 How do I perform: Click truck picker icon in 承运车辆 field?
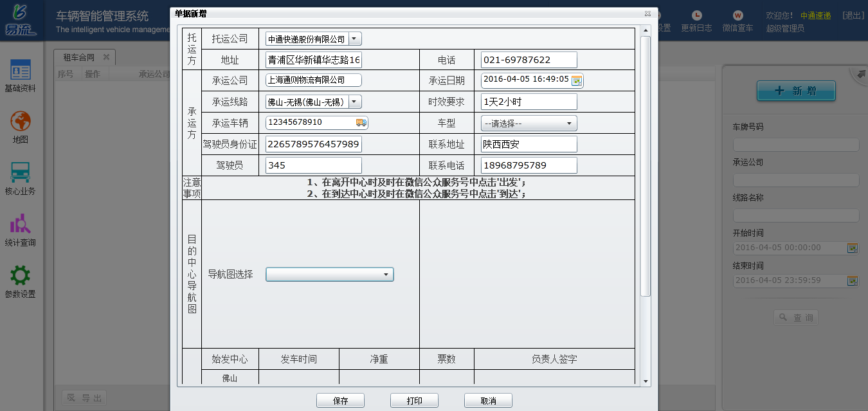point(361,122)
